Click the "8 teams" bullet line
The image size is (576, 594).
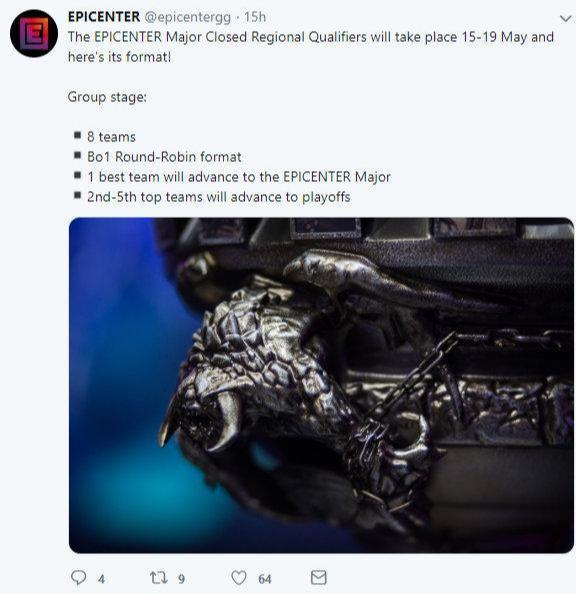click(x=111, y=137)
